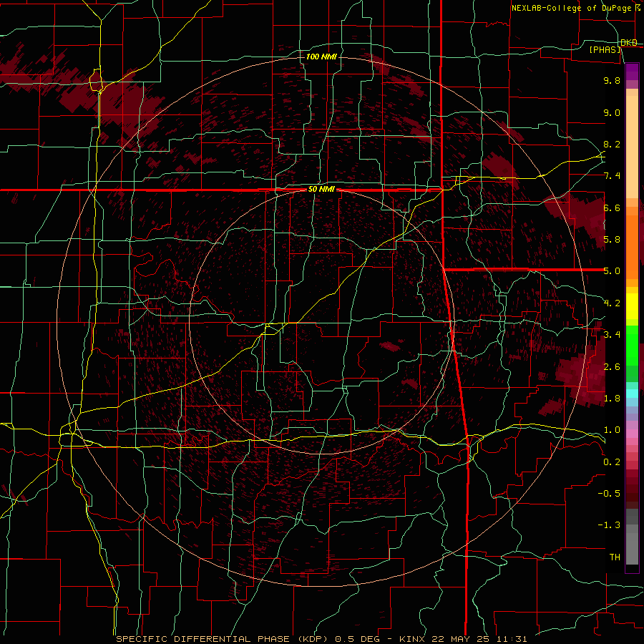The height and width of the screenshot is (644, 644).
Task: Click the KINX station identifier
Action: pyautogui.click(x=411, y=639)
